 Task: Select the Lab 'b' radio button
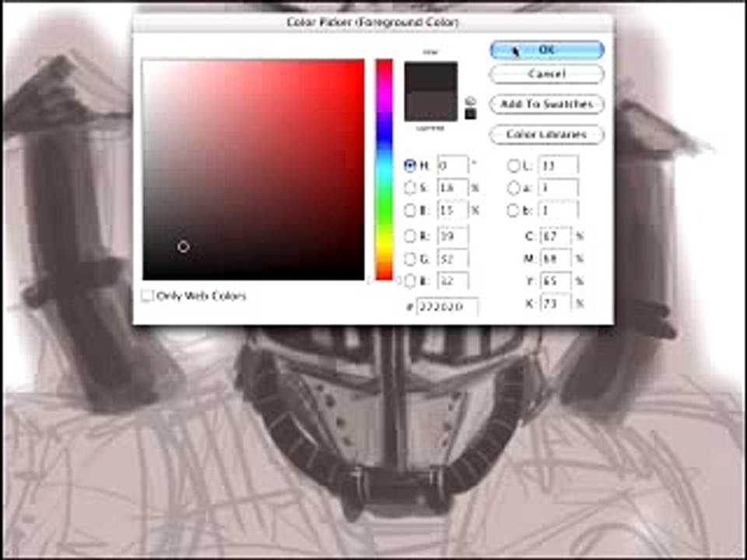click(x=513, y=210)
